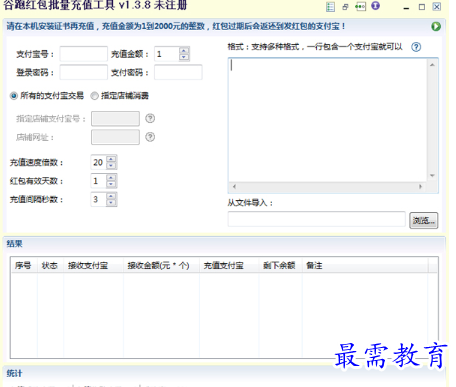
Task: Click inside the Alipay account list text area
Action: [x=328, y=120]
